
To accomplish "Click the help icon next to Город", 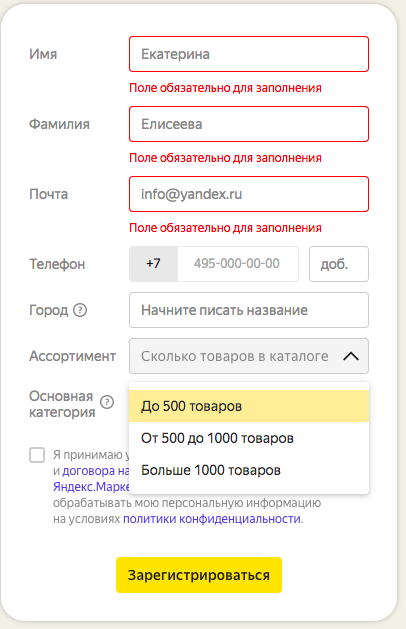I will 80,310.
